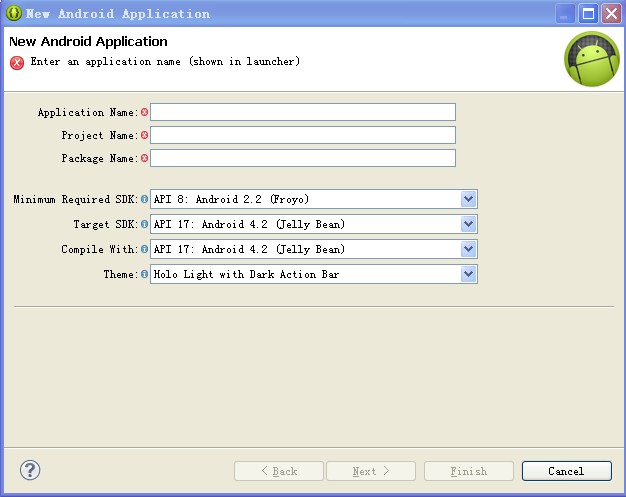The width and height of the screenshot is (626, 497).
Task: Focus the Application Name text field
Action: pyautogui.click(x=303, y=112)
